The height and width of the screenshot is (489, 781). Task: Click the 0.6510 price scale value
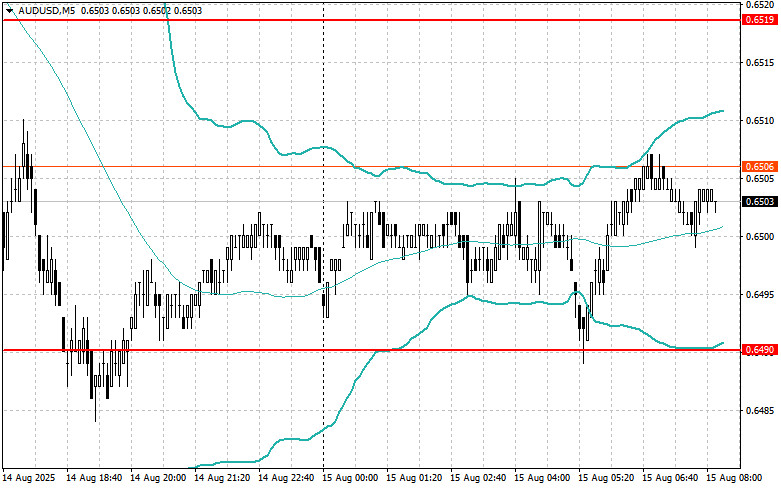click(x=760, y=121)
